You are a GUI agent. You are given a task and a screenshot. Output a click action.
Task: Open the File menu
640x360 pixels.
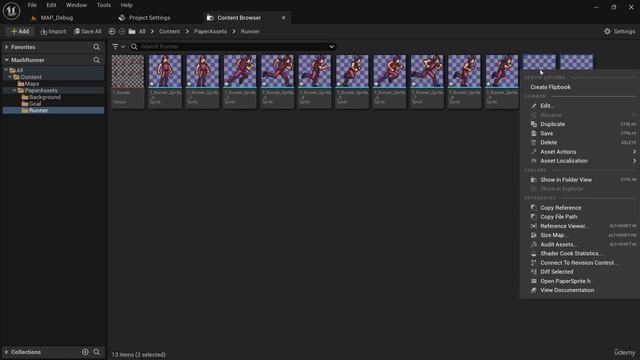pos(32,5)
